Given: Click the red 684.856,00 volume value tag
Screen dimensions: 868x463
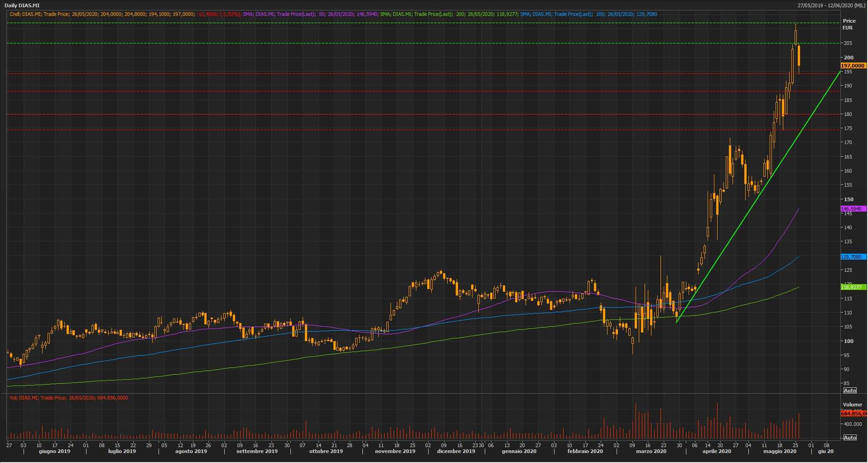Looking at the screenshot, I should (854, 414).
